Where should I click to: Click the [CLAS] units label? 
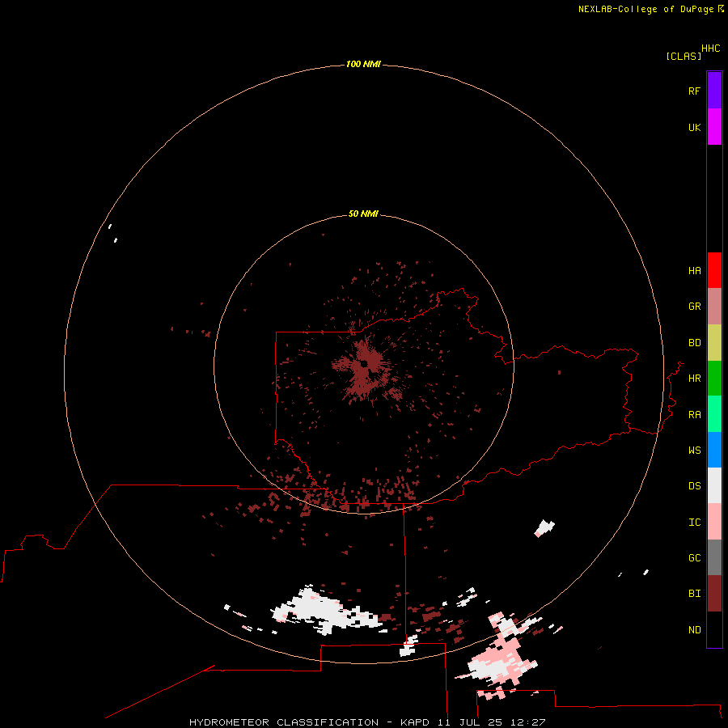(x=684, y=56)
